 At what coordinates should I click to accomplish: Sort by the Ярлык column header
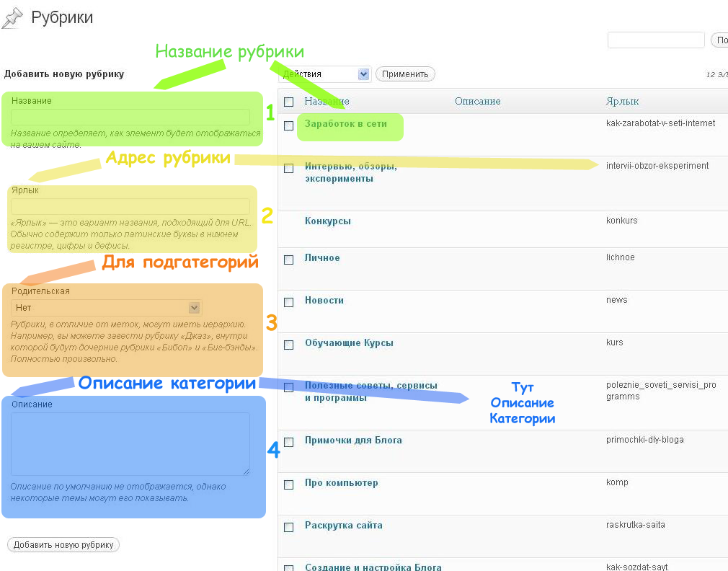tap(622, 102)
